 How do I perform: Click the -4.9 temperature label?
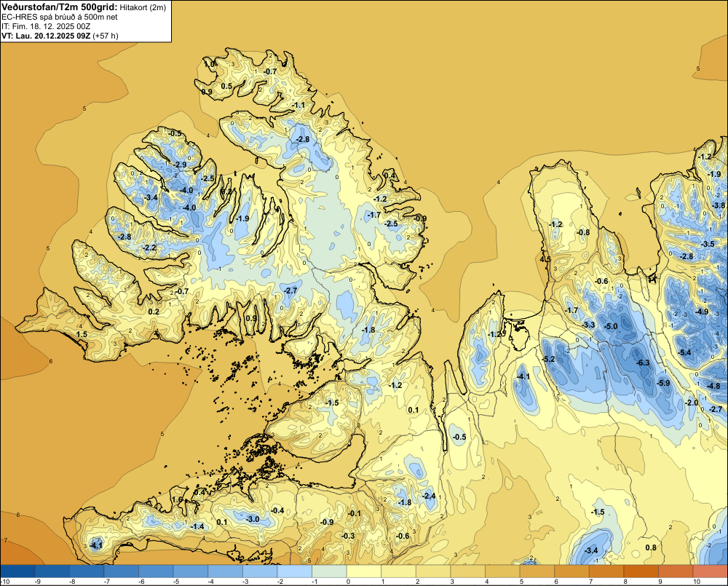point(703,312)
